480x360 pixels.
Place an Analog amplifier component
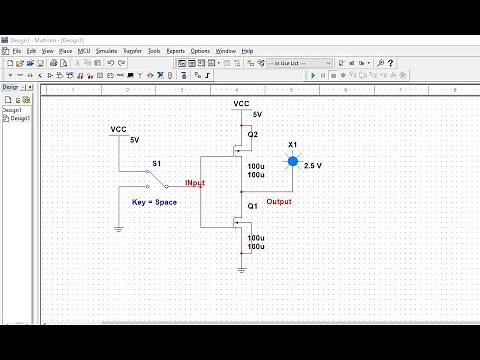pyautogui.click(x=50, y=75)
